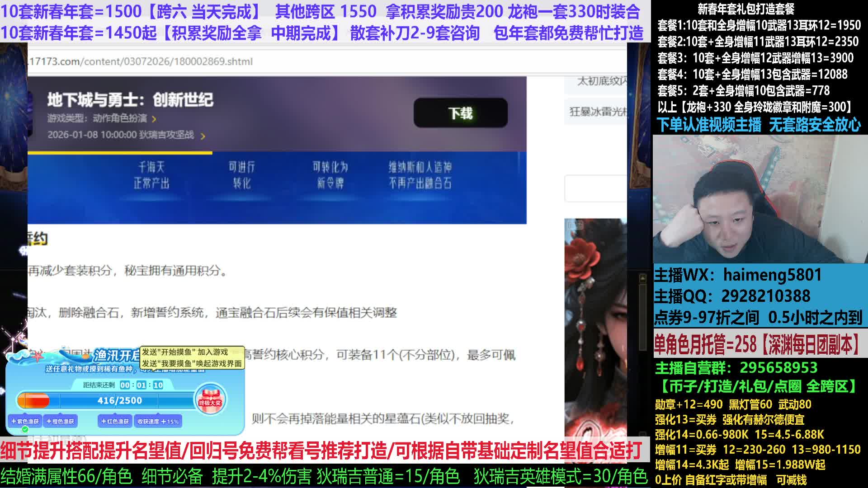This screenshot has width=868, height=488.
Task: Click the green checkmark under 紫色渔获
Action: tap(25, 429)
